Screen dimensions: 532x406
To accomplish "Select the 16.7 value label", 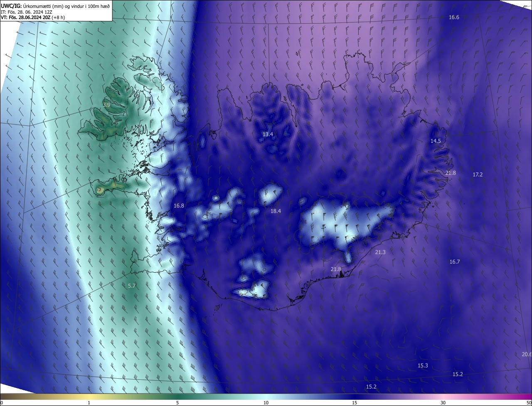I will [x=455, y=262].
